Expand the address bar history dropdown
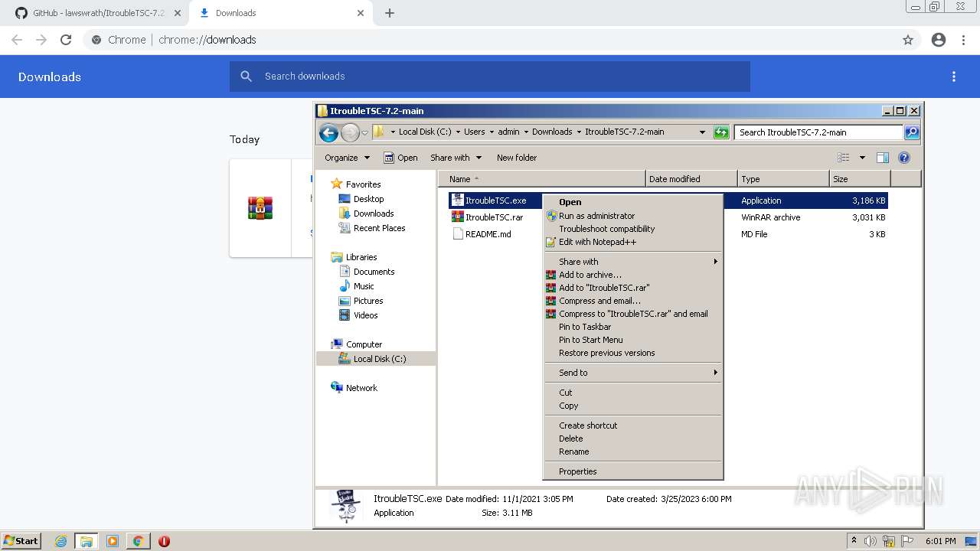Viewport: 980px width, 551px height. click(702, 132)
